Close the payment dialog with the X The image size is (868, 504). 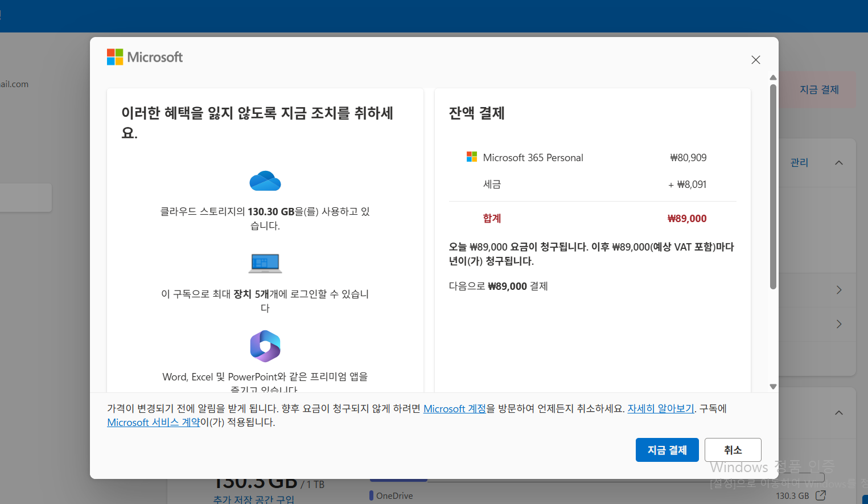(755, 60)
